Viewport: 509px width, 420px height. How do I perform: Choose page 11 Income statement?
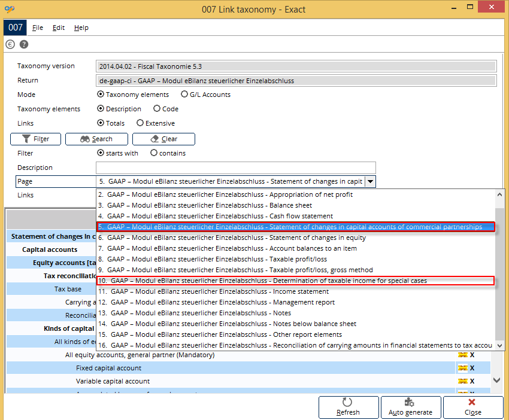click(296, 291)
